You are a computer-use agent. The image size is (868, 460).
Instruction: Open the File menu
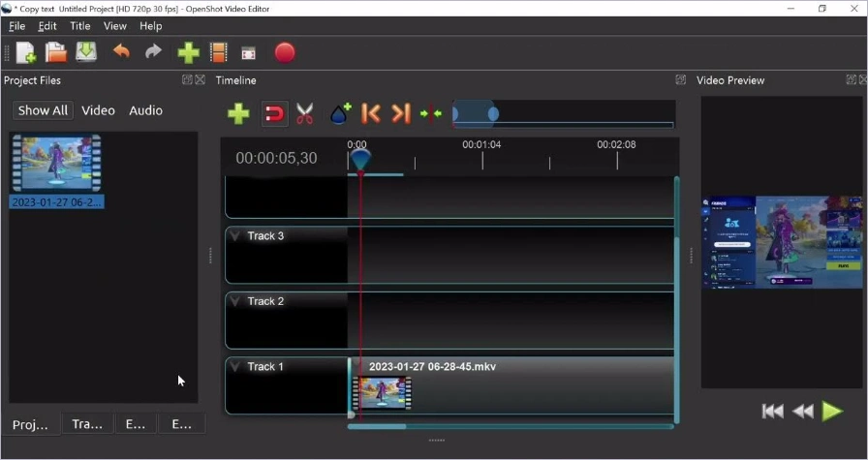click(17, 26)
